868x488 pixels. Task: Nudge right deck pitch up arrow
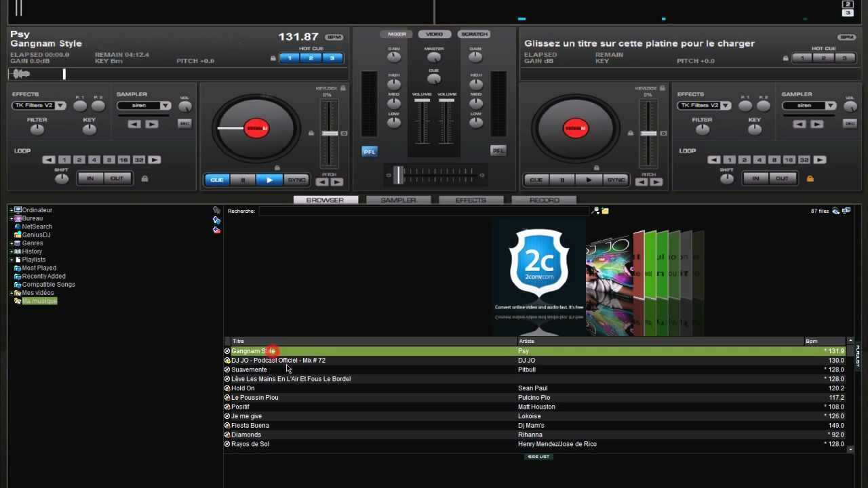[x=656, y=182]
